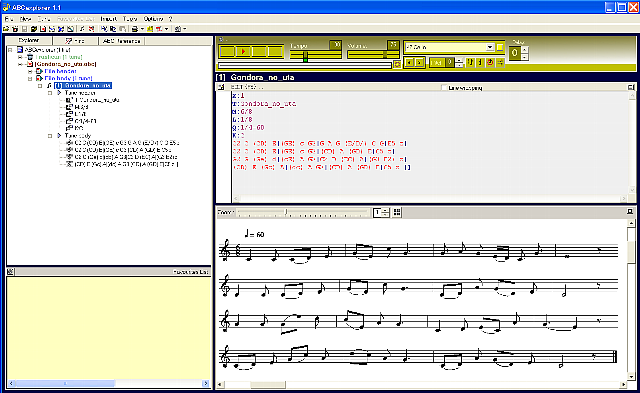Click the open file icon in toolbar

pos(6,29)
